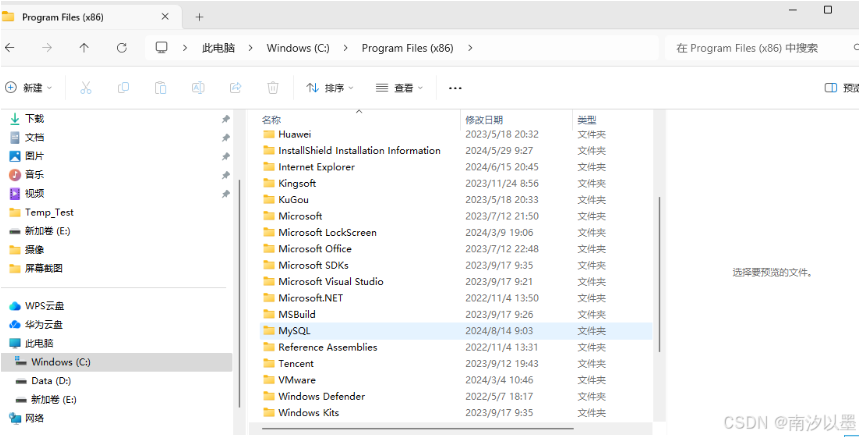859x437 pixels.
Task: Click the Cut scissors icon in toolbar
Action: pyautogui.click(x=86, y=88)
